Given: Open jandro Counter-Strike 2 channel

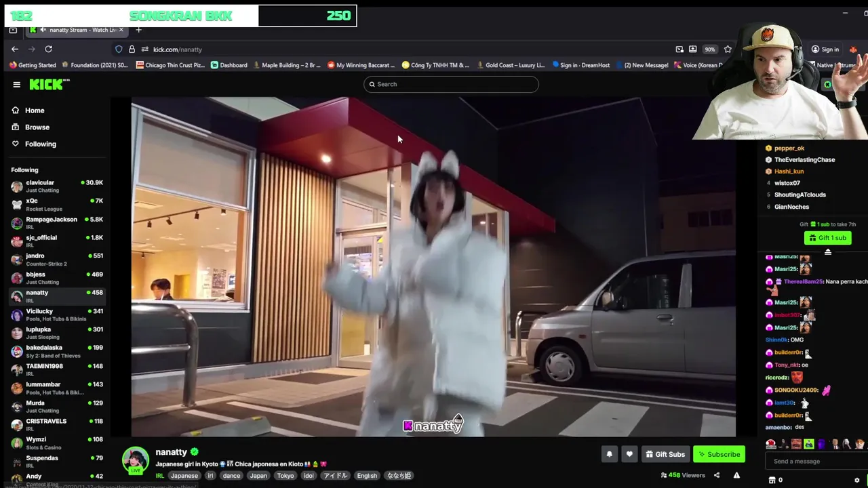Looking at the screenshot, I should pos(57,259).
